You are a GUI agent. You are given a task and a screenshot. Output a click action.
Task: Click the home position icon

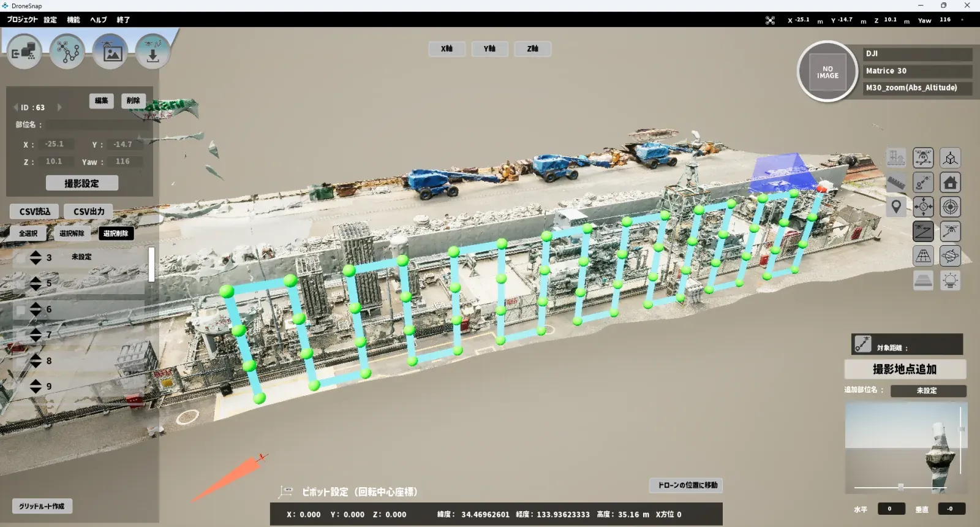(x=950, y=183)
